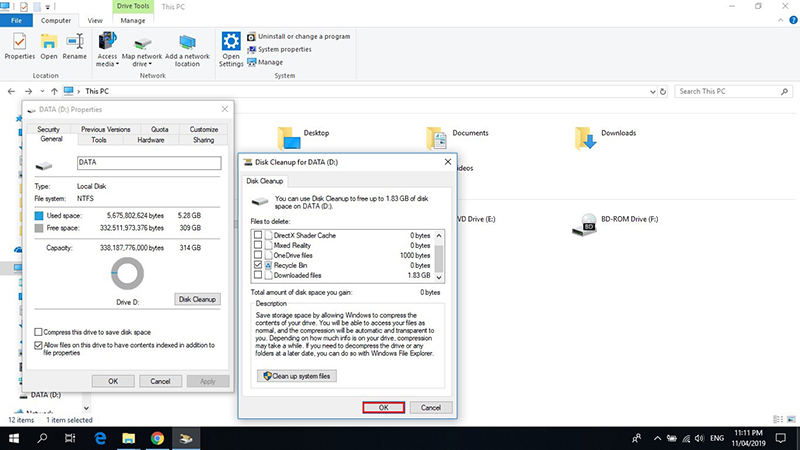Click Clean up system files button

[297, 376]
